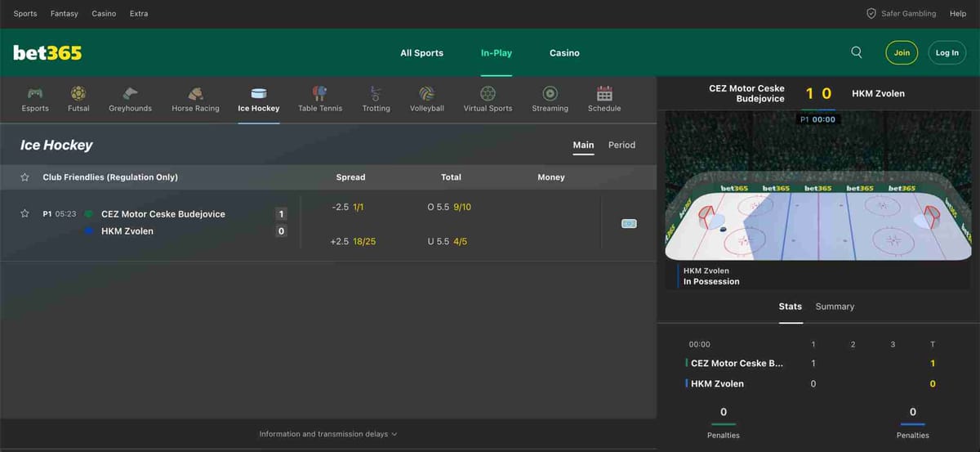Viewport: 980px width, 452px height.
Task: Select the Ice Hockey sport icon
Action: click(259, 93)
